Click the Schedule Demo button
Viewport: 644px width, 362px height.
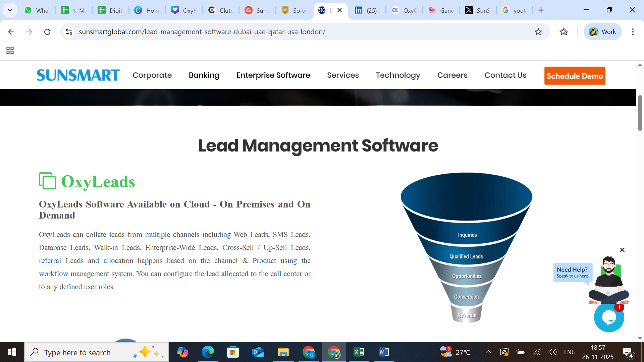(575, 76)
